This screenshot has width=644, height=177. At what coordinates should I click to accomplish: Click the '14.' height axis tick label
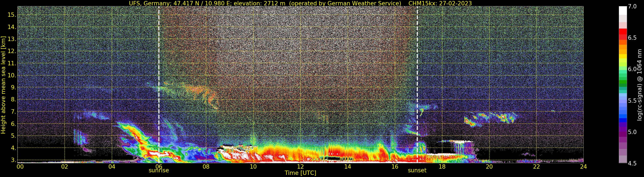point(12,27)
